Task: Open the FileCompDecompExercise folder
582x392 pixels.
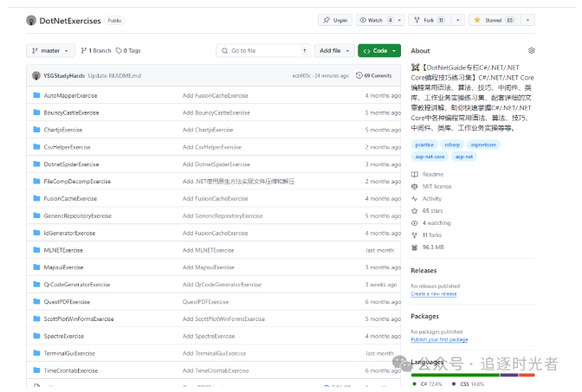Action: (77, 182)
